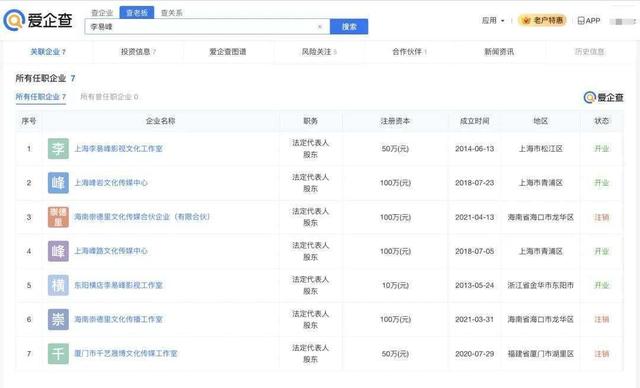The width and height of the screenshot is (640, 388).
Task: Select the 所有任职企业 7 sub-tab
Action: coord(41,97)
